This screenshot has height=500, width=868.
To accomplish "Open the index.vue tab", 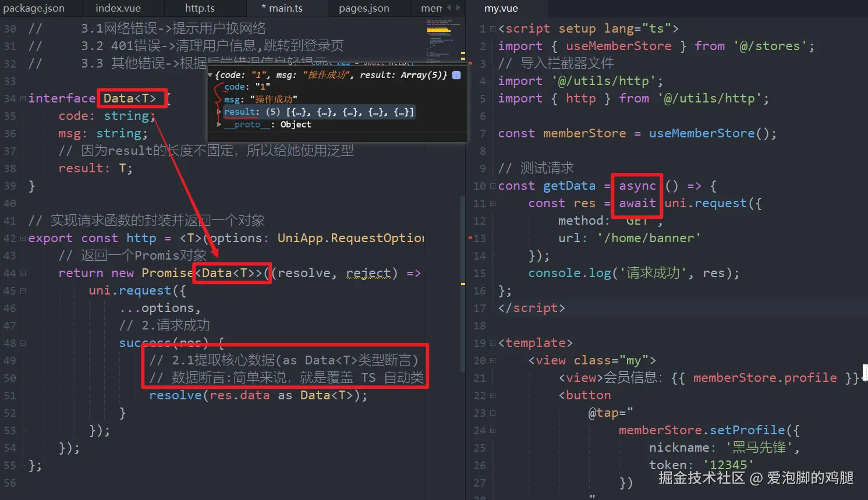I will 118,8.
